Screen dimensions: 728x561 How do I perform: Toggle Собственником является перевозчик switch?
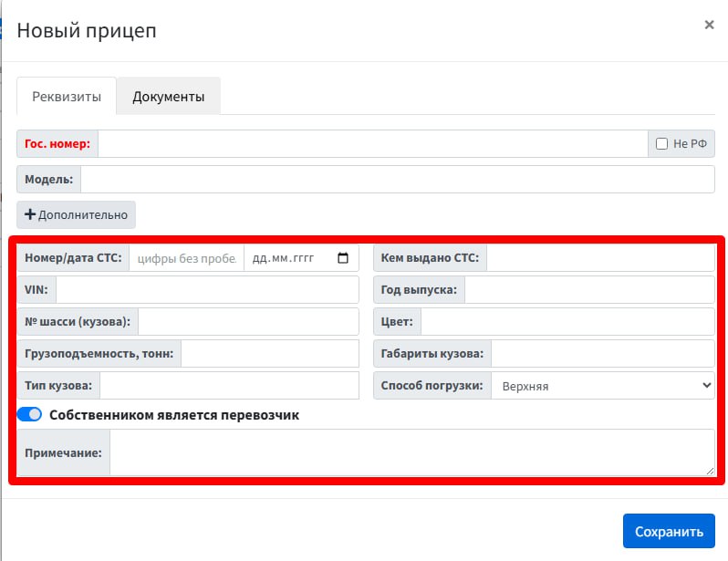[x=29, y=414]
